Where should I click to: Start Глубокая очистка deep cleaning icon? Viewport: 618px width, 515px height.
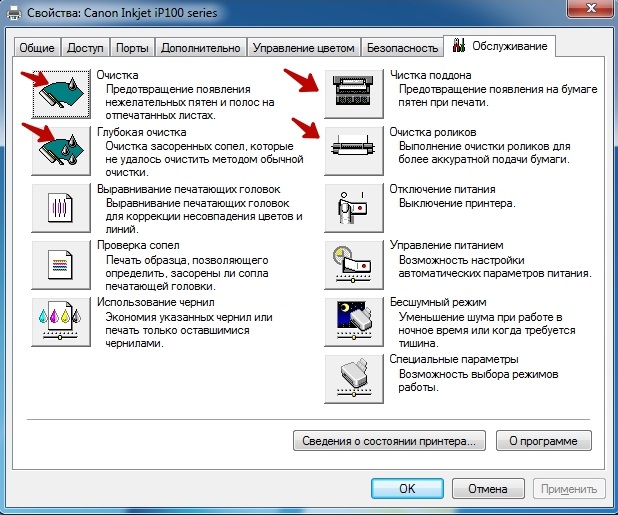[x=61, y=150]
